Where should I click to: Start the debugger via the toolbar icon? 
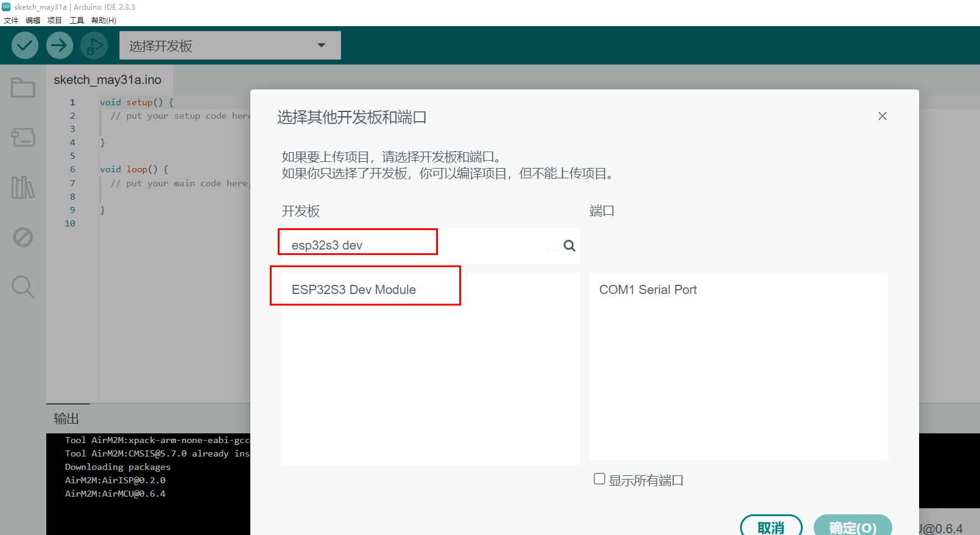94,46
